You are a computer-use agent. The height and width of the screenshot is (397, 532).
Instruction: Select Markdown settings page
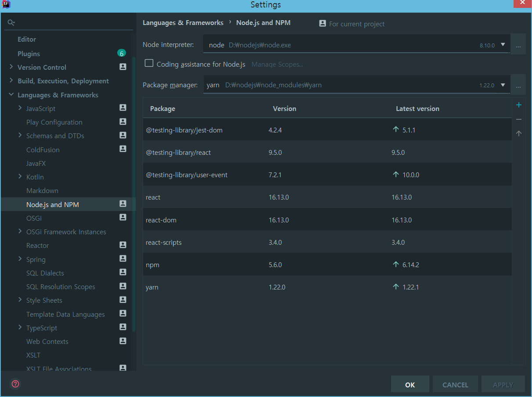[x=42, y=191]
